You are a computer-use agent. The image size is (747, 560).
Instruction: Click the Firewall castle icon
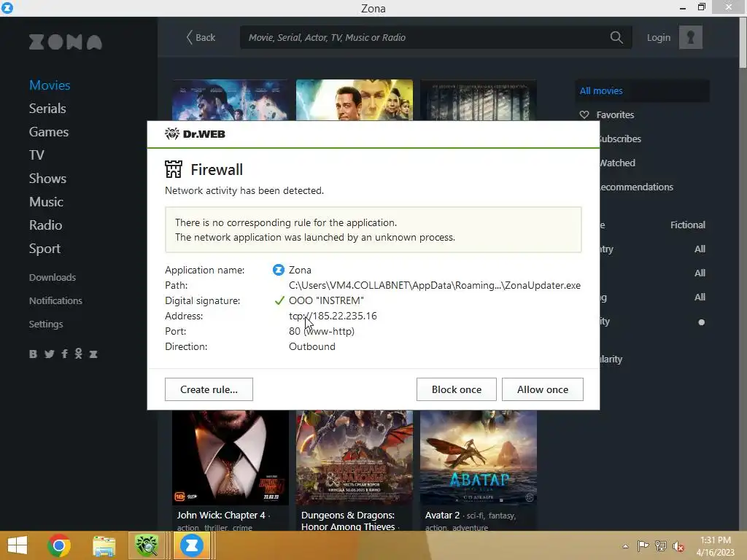[174, 169]
